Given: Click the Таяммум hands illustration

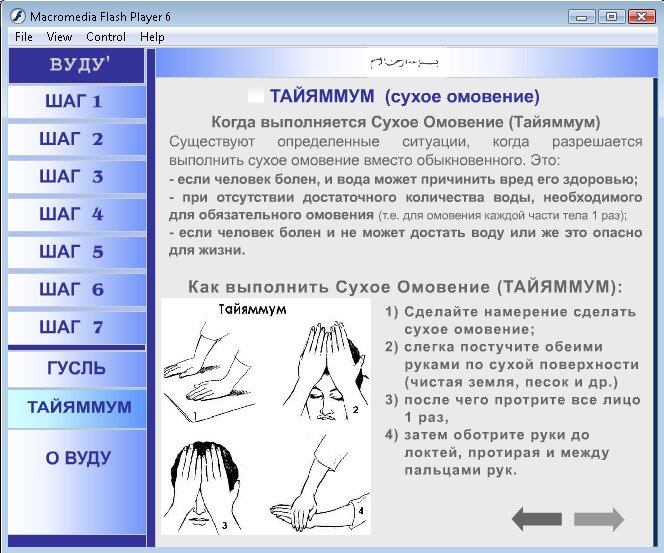Looking at the screenshot, I should coord(266,417).
